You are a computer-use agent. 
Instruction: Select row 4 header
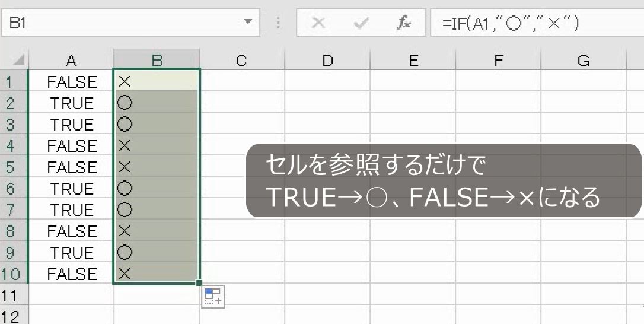coord(14,144)
